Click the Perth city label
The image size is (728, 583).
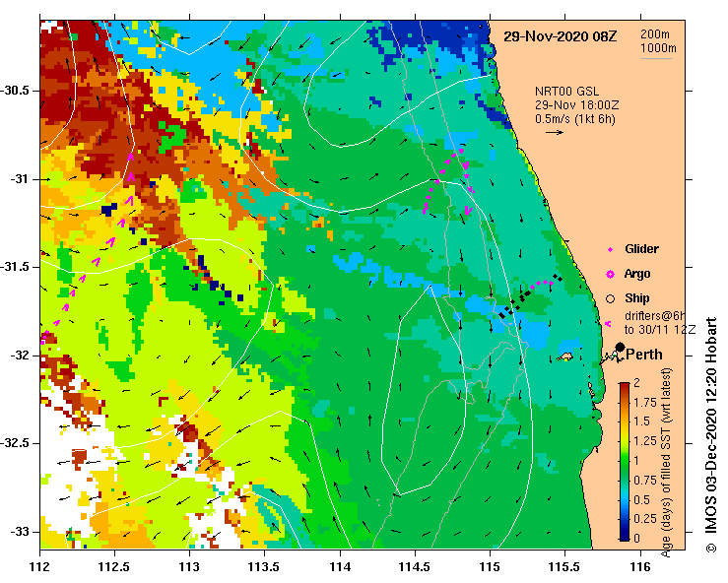click(x=644, y=355)
